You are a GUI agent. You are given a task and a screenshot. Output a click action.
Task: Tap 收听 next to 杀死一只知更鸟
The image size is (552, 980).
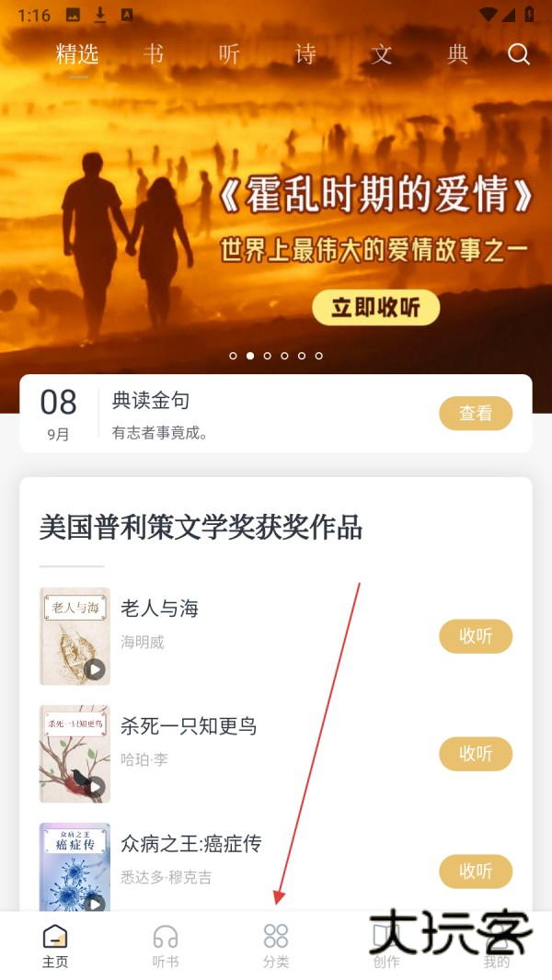pos(476,754)
